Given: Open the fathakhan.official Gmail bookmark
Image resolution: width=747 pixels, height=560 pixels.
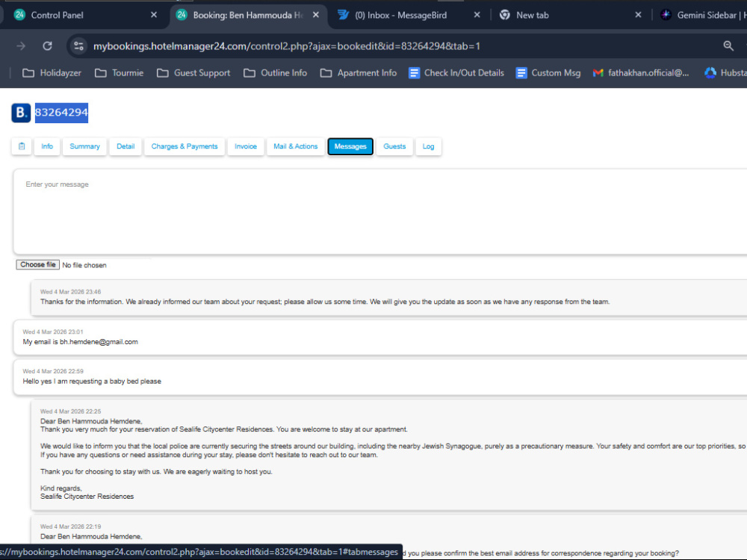Looking at the screenshot, I should (x=641, y=73).
